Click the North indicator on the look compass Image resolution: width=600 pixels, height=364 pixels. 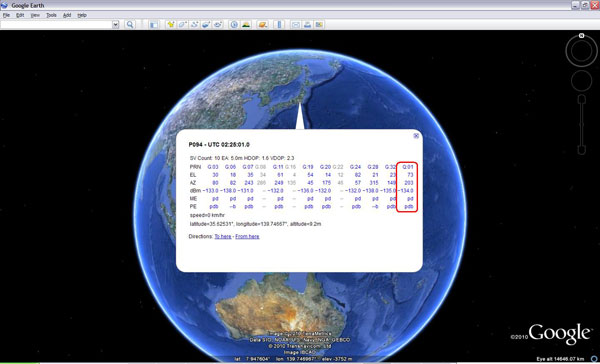click(581, 36)
